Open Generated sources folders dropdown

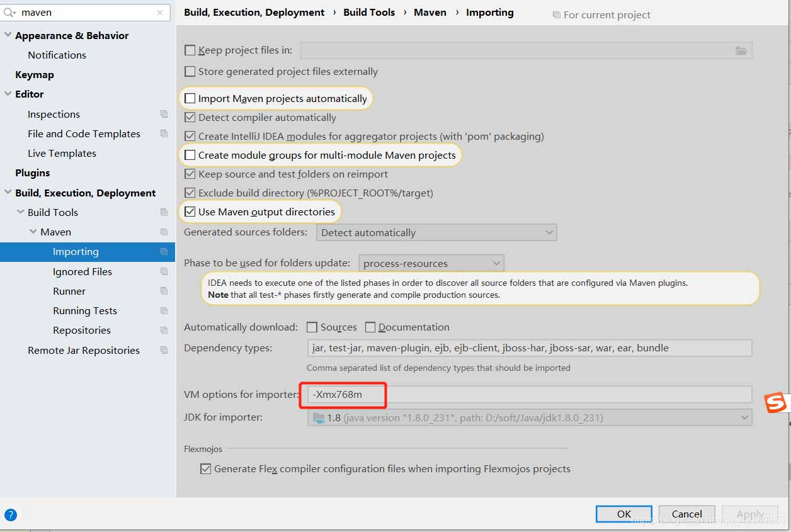[x=436, y=232]
